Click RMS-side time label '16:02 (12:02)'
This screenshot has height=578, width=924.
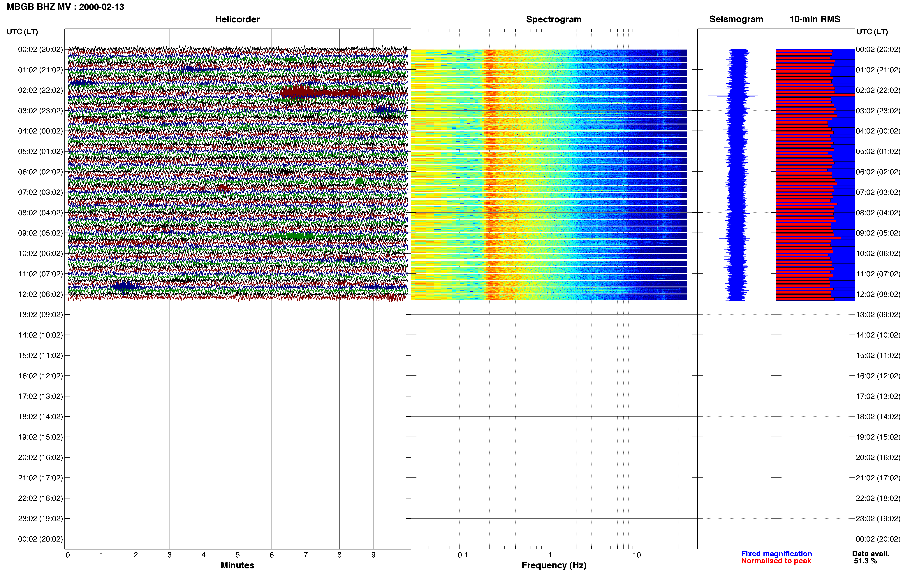[878, 376]
